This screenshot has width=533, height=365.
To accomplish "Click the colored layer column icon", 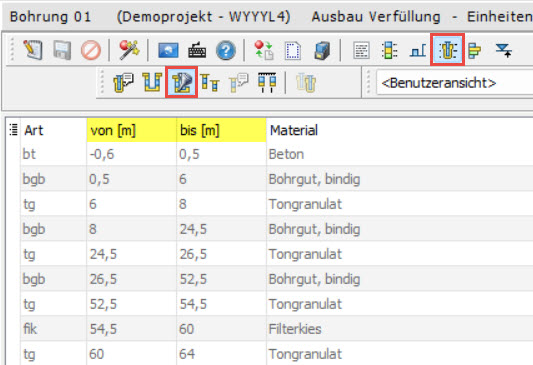I will [390, 50].
